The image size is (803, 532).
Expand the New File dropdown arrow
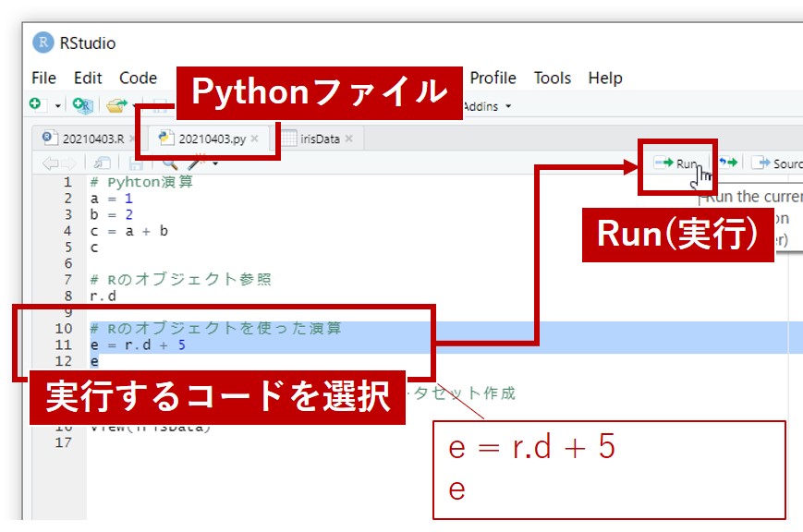57,107
